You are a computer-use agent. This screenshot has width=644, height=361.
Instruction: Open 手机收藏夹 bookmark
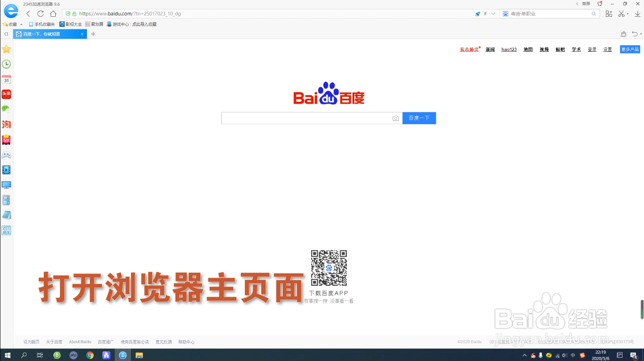(x=41, y=24)
